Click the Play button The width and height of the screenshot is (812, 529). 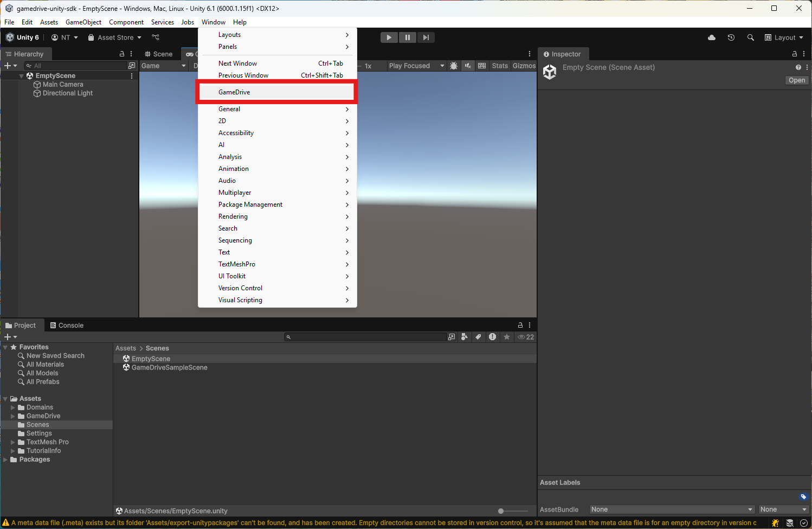[389, 37]
